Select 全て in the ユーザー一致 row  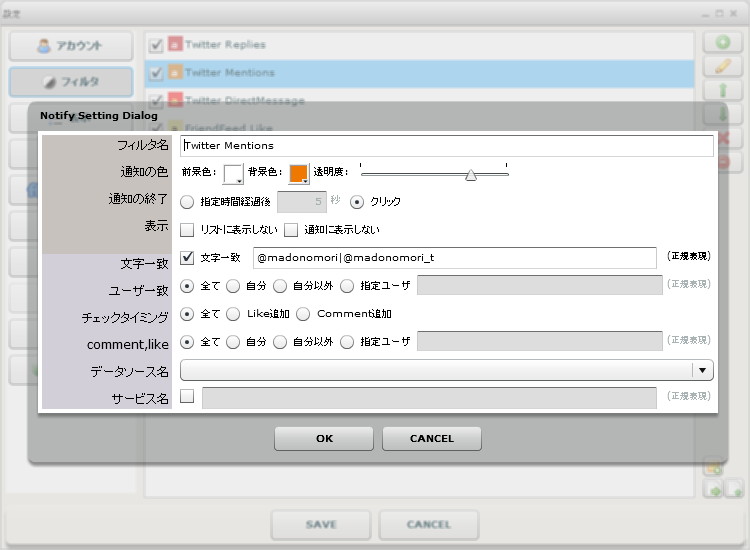187,286
